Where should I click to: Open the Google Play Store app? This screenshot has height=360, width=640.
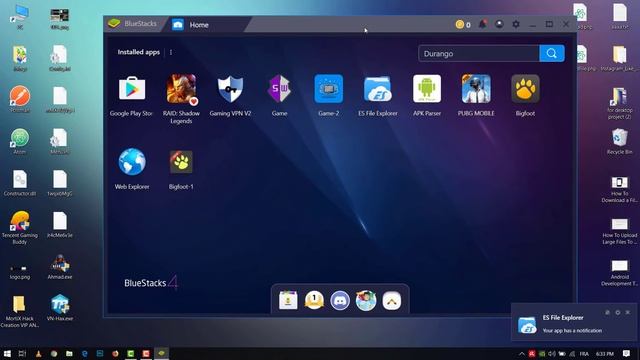(132, 89)
